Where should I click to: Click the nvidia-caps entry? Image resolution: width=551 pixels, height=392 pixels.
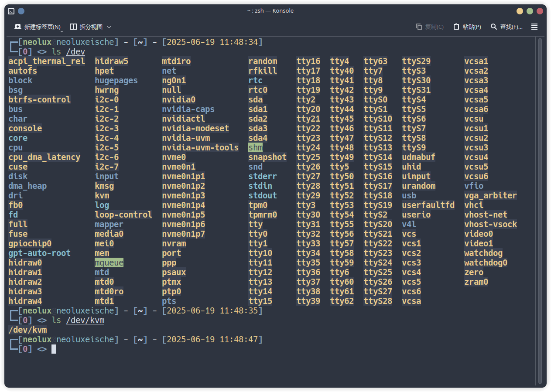click(188, 109)
